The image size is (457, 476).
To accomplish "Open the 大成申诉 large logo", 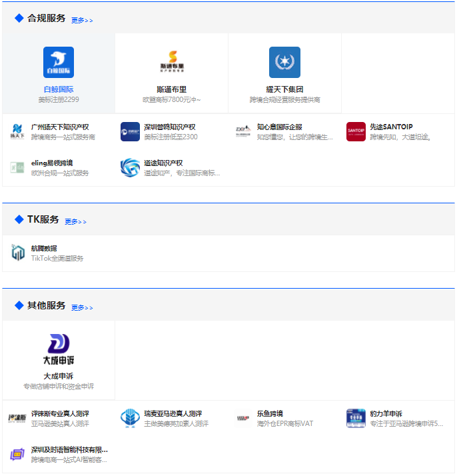I will coord(59,349).
